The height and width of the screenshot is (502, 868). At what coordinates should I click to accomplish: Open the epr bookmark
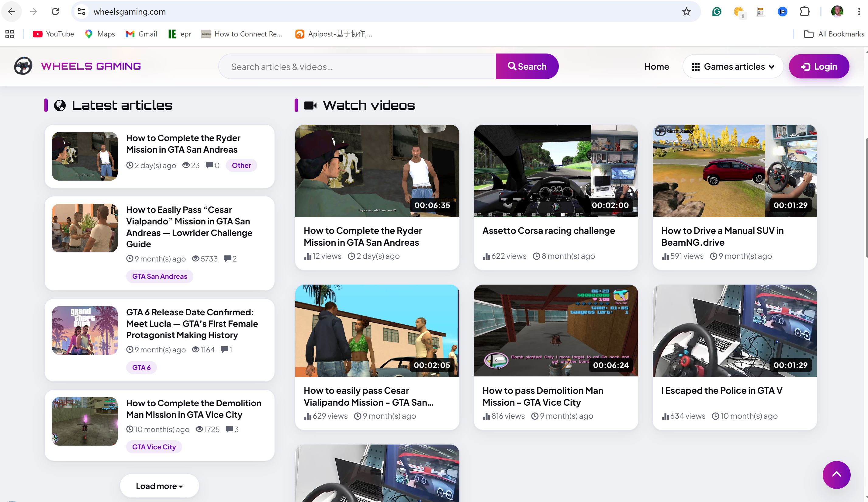coord(179,34)
